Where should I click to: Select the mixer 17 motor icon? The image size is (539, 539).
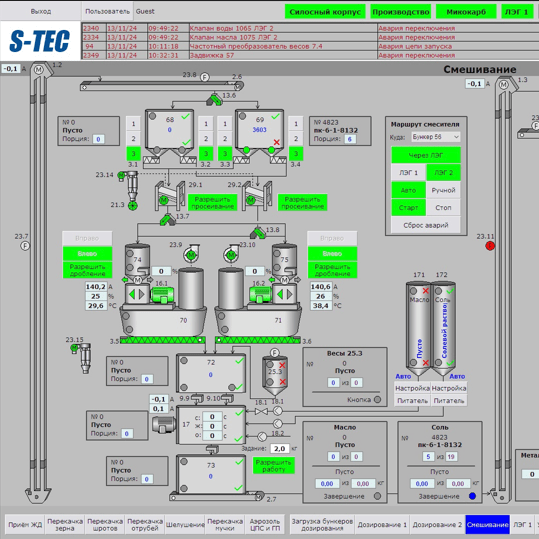coord(164,424)
